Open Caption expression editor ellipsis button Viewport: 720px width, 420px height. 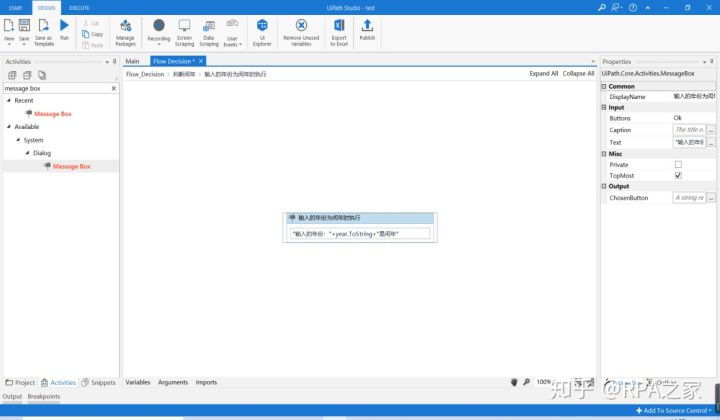711,130
